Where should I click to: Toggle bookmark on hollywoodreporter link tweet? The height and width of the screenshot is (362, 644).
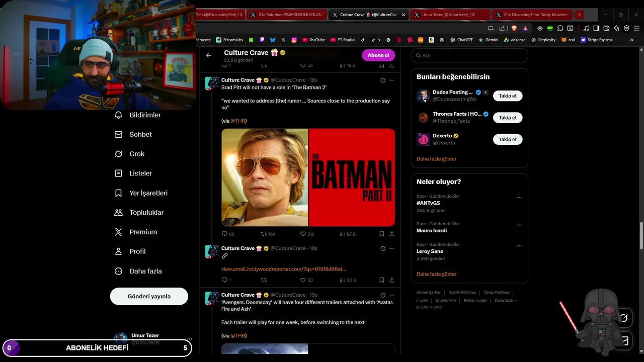click(382, 280)
